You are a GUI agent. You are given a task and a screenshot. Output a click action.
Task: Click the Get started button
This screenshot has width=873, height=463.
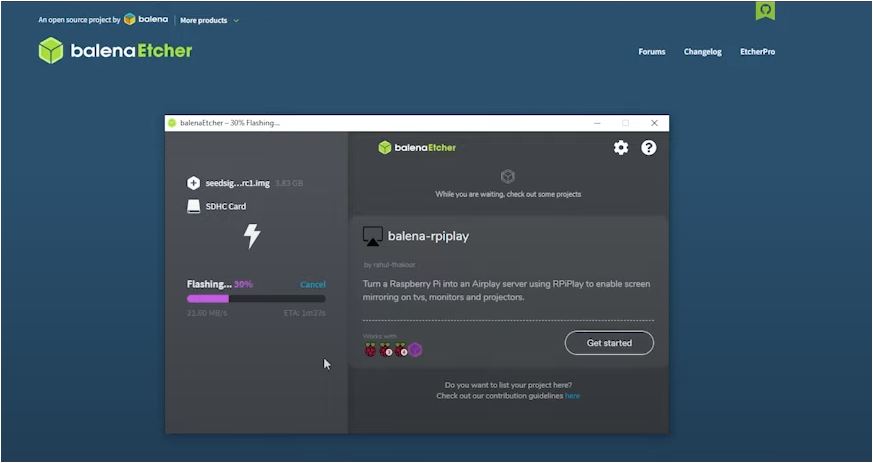[x=609, y=343]
